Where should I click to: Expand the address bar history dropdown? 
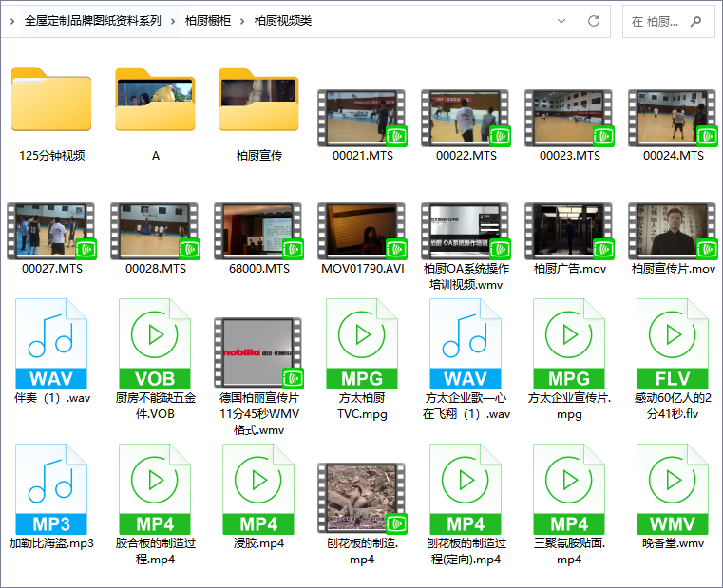pos(561,21)
